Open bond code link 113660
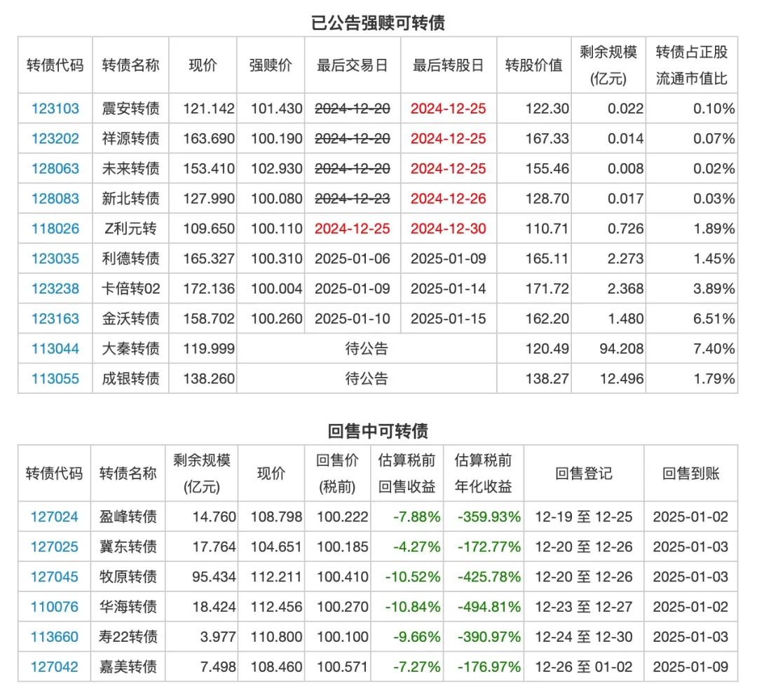The height and width of the screenshot is (700, 757). [54, 637]
